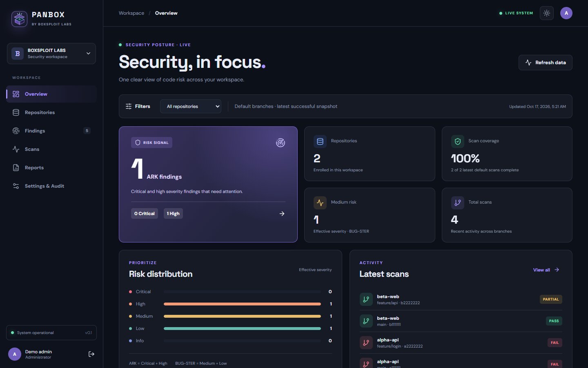Click the Scans pulse icon in sidebar
The width and height of the screenshot is (588, 368).
[x=16, y=149]
